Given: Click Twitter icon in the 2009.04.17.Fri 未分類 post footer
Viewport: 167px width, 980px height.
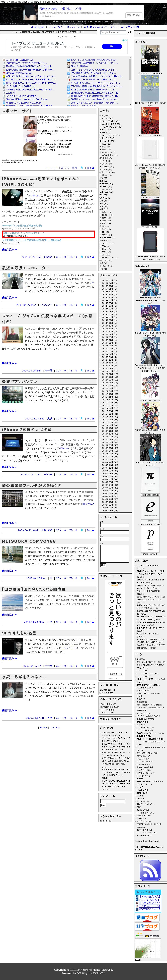Looking at the screenshot, I should [x=82, y=666].
